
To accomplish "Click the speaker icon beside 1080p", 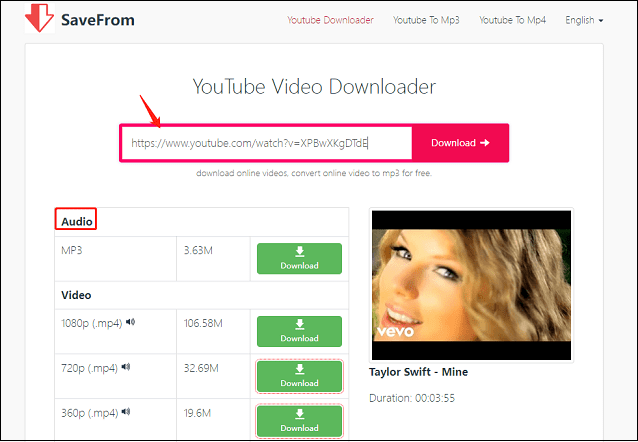I will pos(130,322).
